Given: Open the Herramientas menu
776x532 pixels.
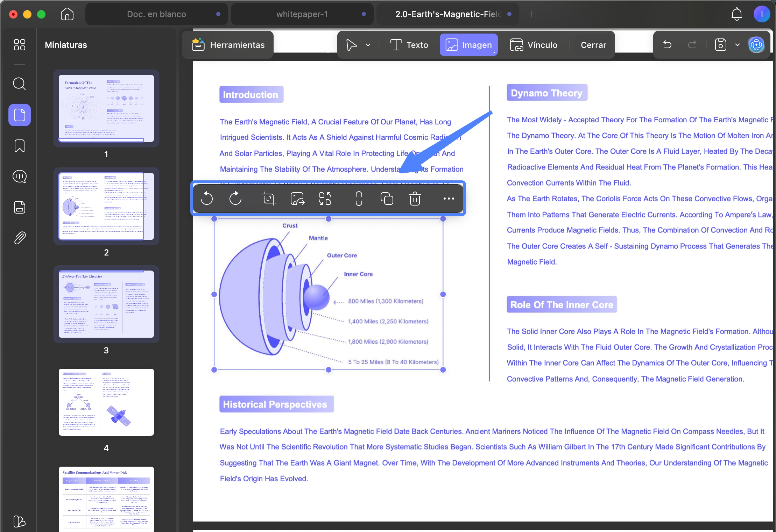Looking at the screenshot, I should point(228,45).
